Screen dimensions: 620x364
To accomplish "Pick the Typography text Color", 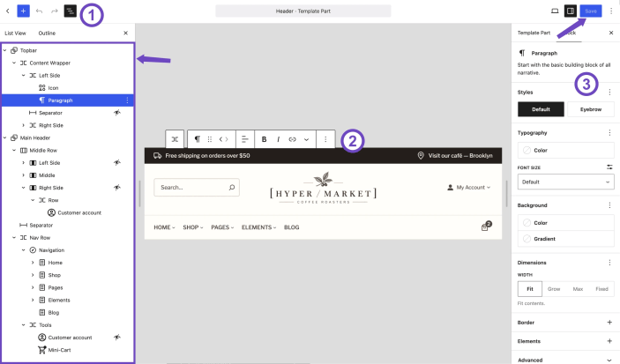I will coord(566,150).
